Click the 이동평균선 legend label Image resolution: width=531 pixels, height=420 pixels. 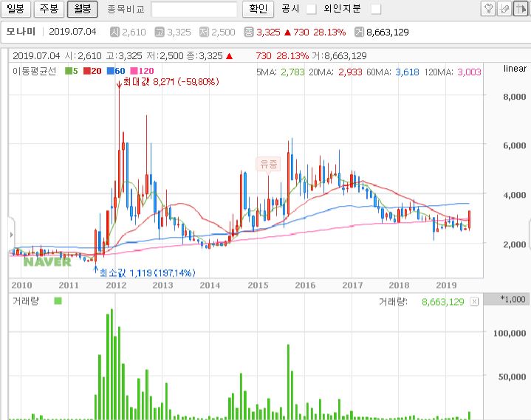[34, 71]
